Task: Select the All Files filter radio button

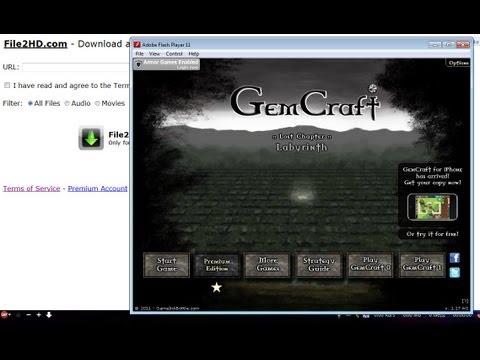Action: [30, 103]
